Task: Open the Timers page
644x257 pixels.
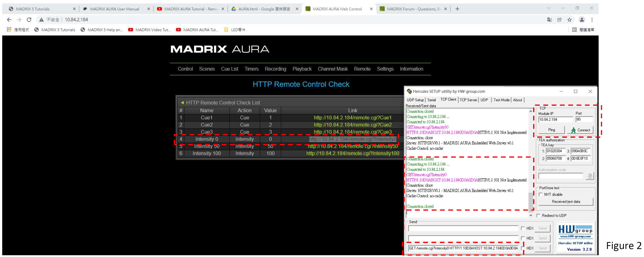Action: pos(252,69)
